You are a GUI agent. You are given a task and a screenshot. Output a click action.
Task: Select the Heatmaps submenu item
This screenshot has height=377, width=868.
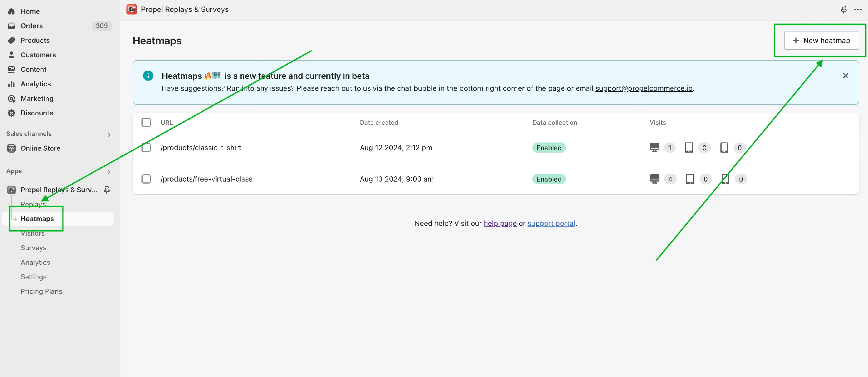[37, 219]
